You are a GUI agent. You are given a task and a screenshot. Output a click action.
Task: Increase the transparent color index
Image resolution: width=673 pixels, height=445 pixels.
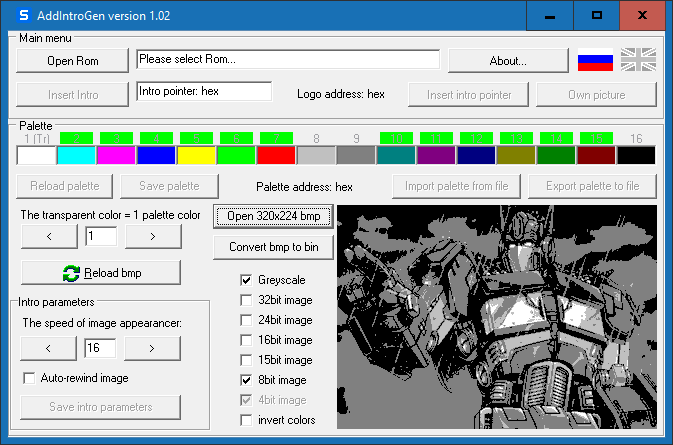[x=153, y=236]
